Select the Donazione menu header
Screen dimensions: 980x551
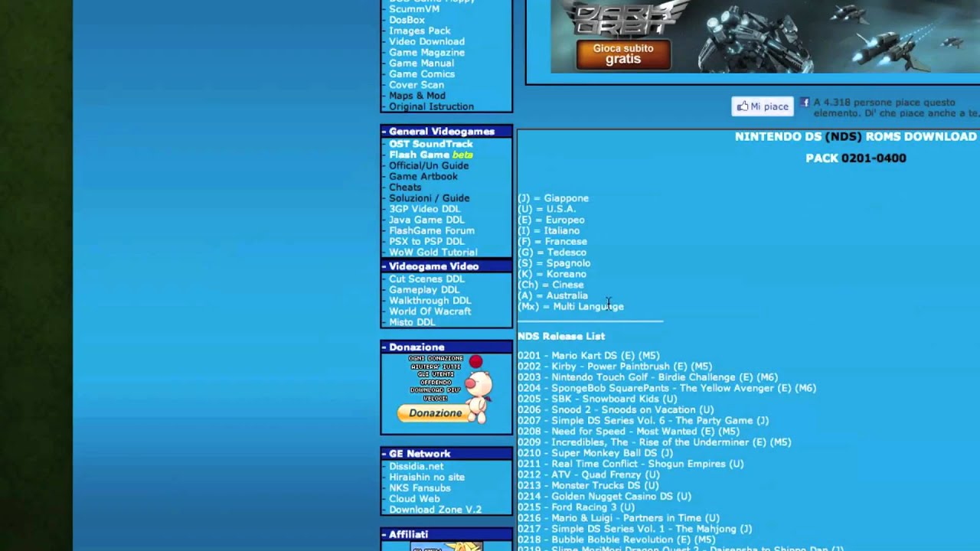[x=446, y=347]
